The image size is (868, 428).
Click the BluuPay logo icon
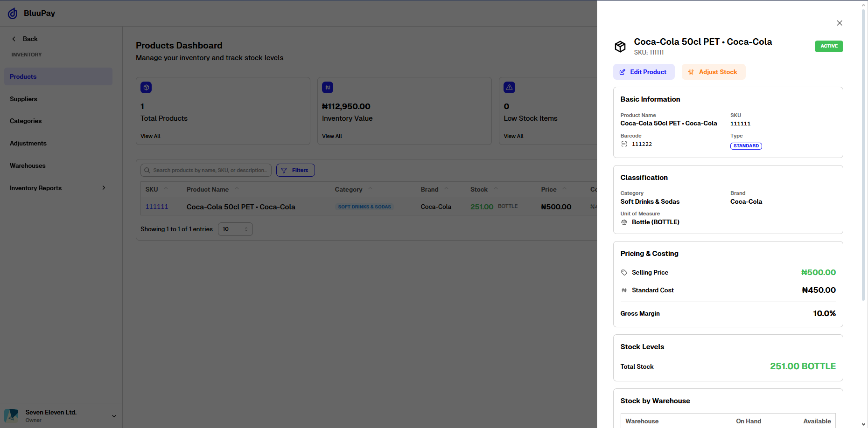[x=13, y=14]
